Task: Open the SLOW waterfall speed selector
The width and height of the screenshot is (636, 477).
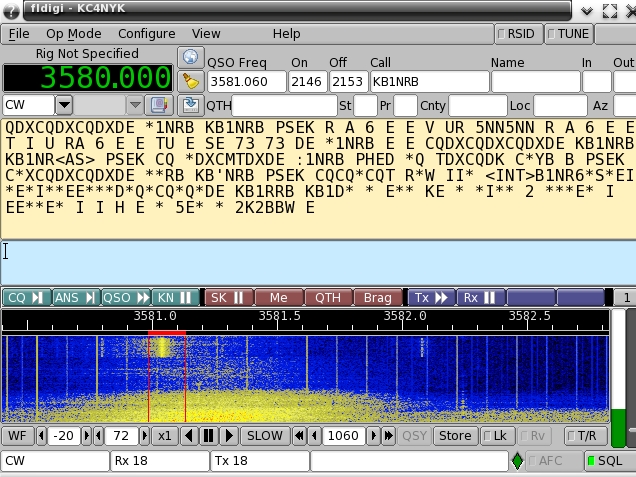Action: [x=264, y=436]
